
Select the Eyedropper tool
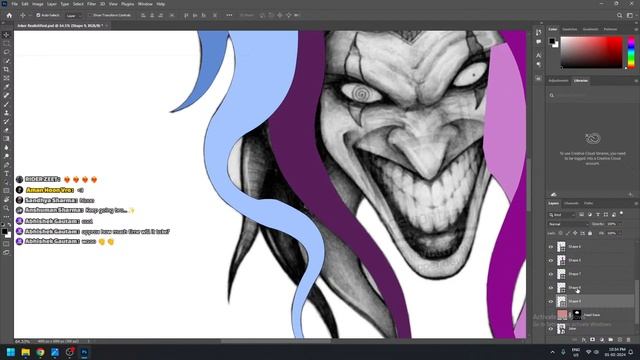(6, 87)
